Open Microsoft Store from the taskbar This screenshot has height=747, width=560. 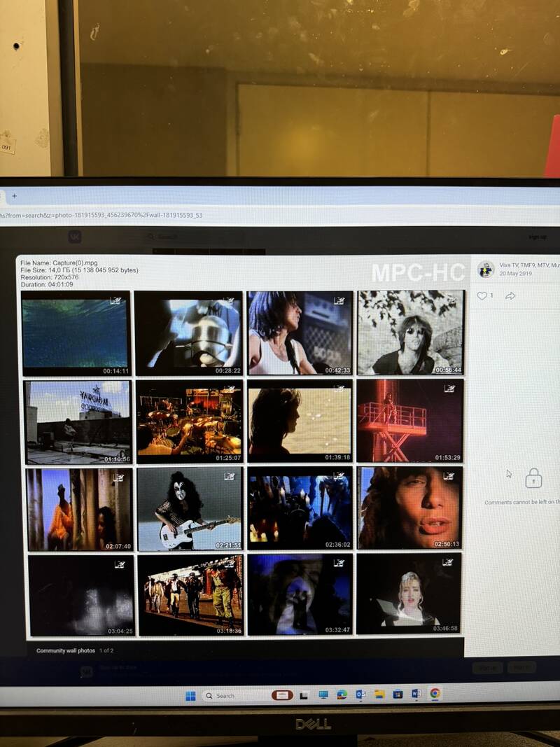pos(398,694)
